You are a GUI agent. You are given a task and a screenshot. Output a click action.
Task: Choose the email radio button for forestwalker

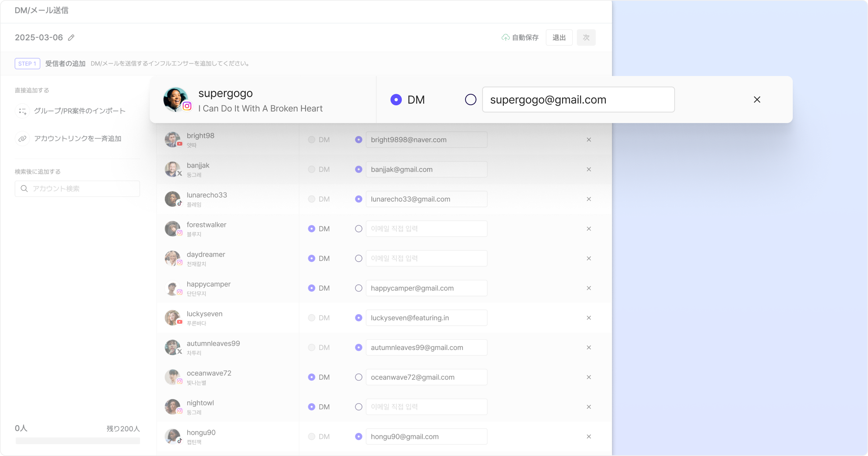[358, 229]
